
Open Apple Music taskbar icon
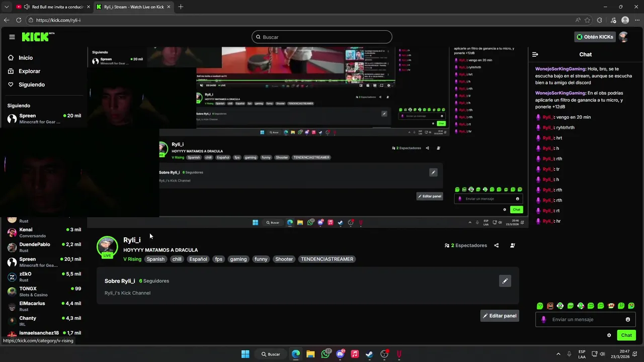(x=355, y=354)
